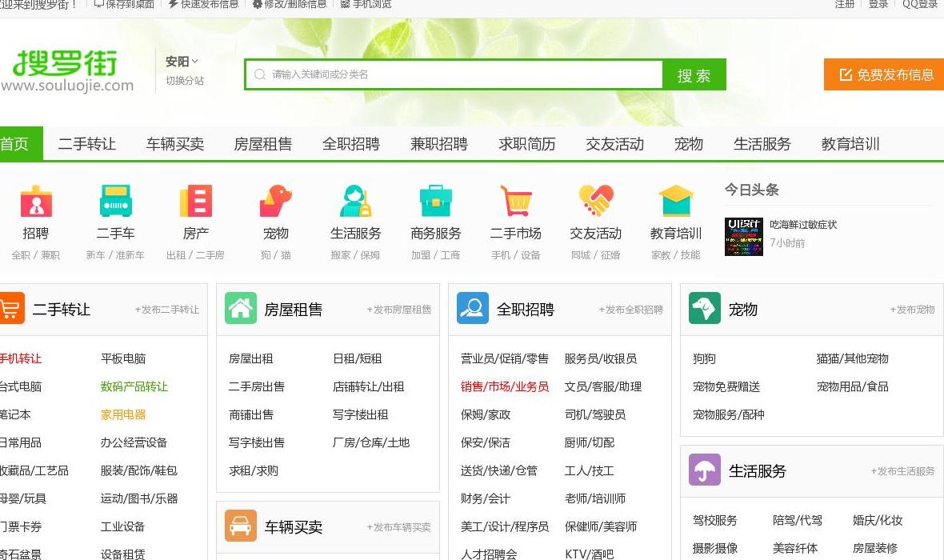Focus the keyword search input field
Viewport: 944px width, 560px height.
(454, 74)
